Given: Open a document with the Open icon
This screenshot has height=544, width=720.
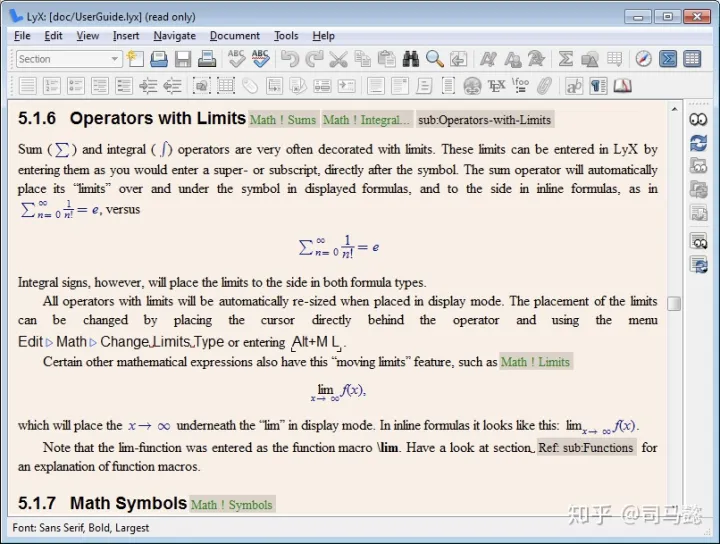Looking at the screenshot, I should (159, 59).
